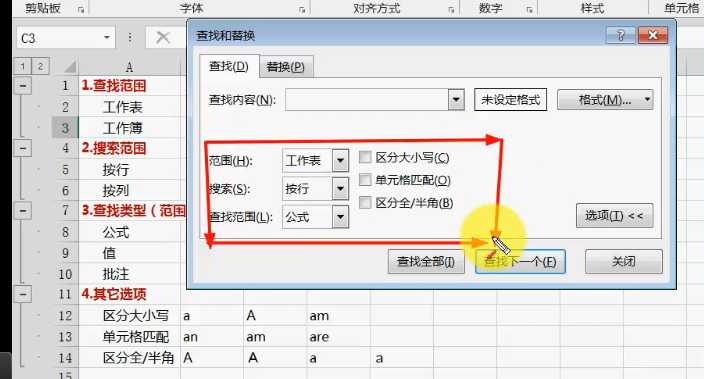Click the help question mark button in dialog
The height and width of the screenshot is (379, 704).
pos(620,35)
